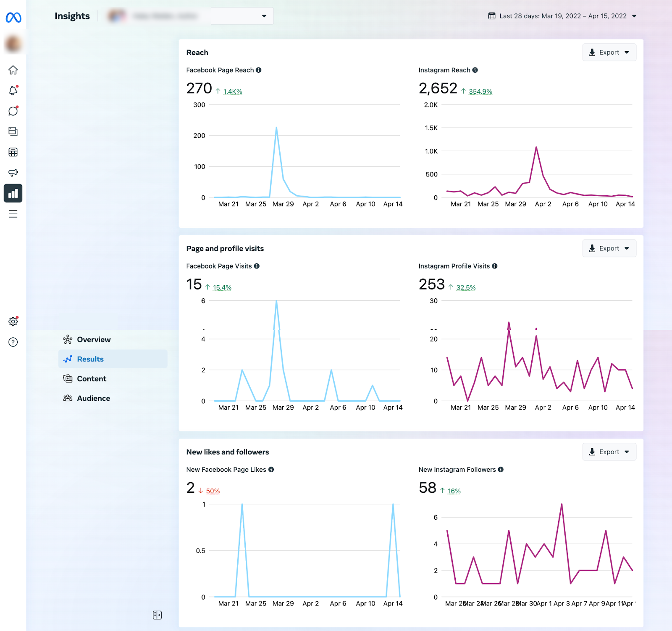Viewport: 672px width, 631px height.
Task: Click the All tools hamburger menu icon
Action: 13,214
